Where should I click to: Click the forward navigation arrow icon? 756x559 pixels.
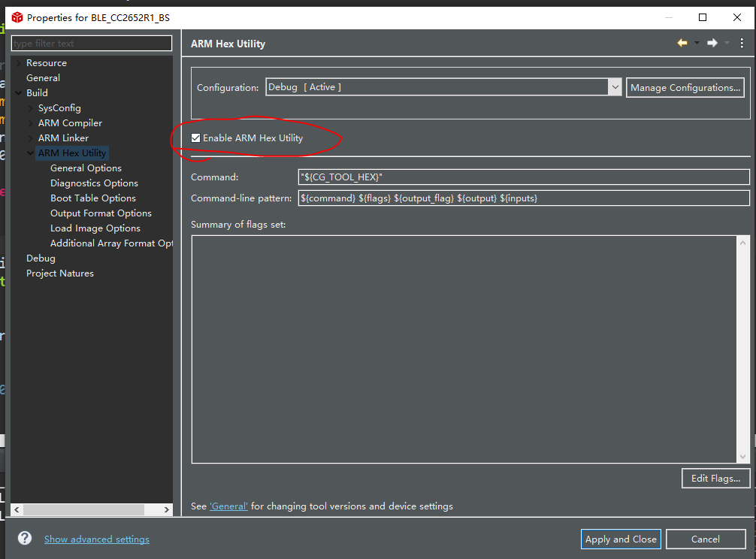click(x=712, y=44)
